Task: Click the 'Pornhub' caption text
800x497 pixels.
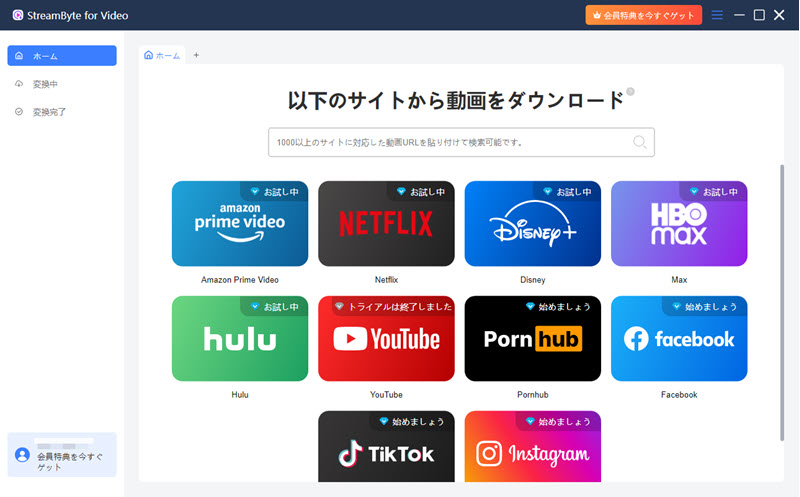Action: (x=533, y=394)
